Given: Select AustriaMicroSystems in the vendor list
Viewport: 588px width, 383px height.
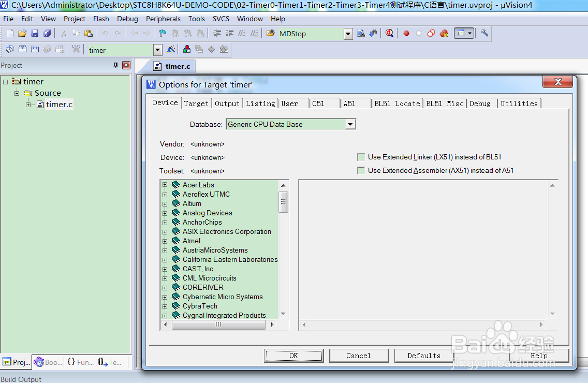Looking at the screenshot, I should [x=215, y=250].
